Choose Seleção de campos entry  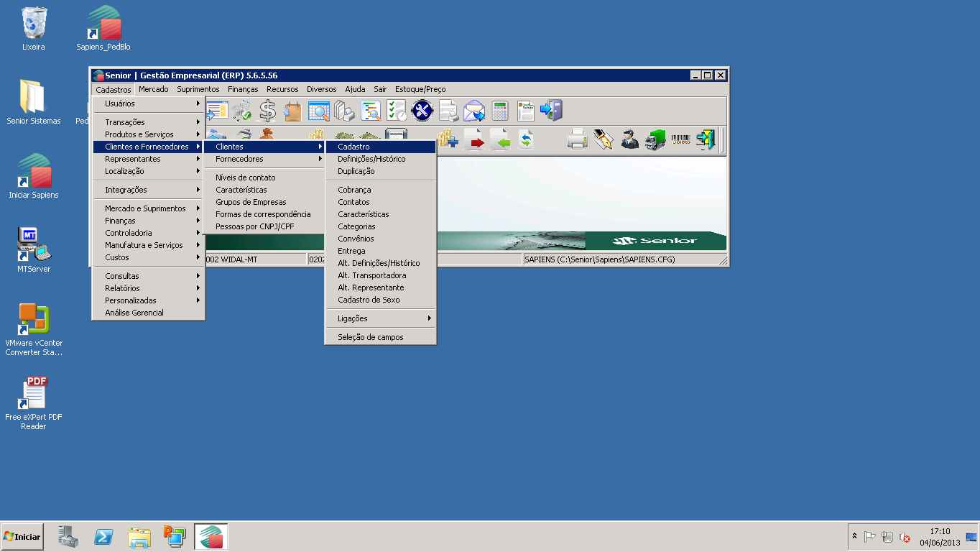coord(381,337)
